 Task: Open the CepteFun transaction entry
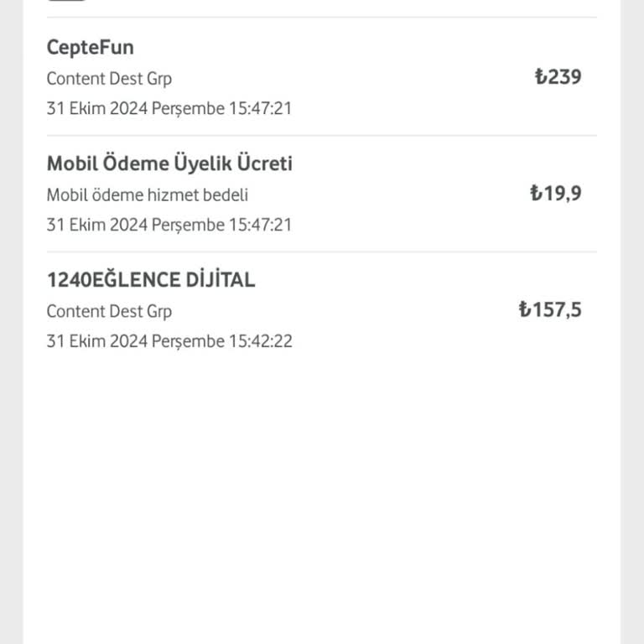[x=90, y=47]
